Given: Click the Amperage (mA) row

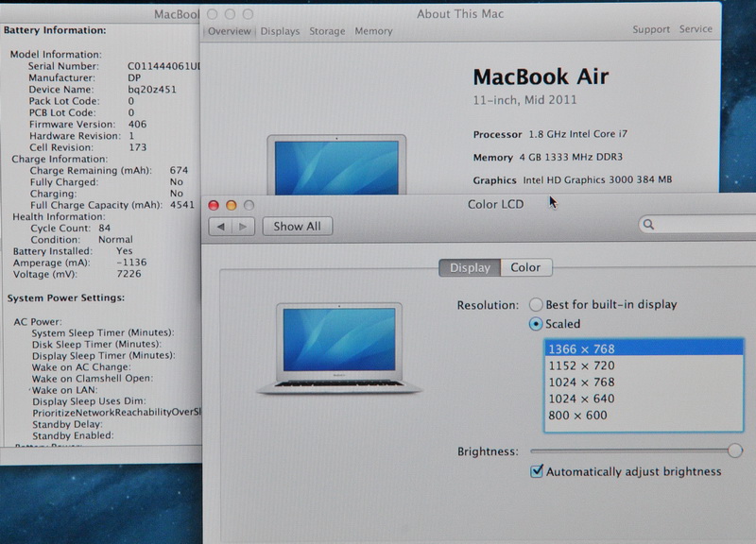Looking at the screenshot, I should pos(80,263).
